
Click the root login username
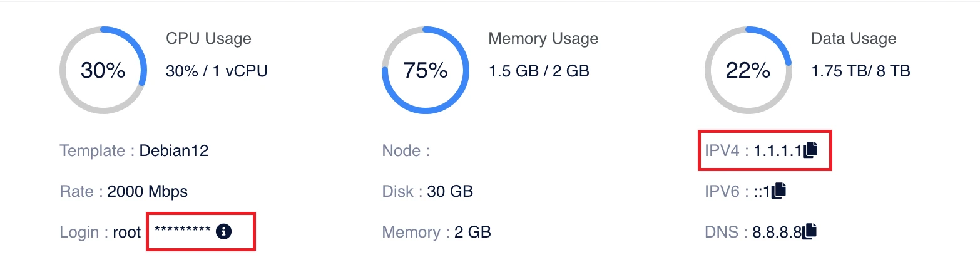tap(126, 233)
